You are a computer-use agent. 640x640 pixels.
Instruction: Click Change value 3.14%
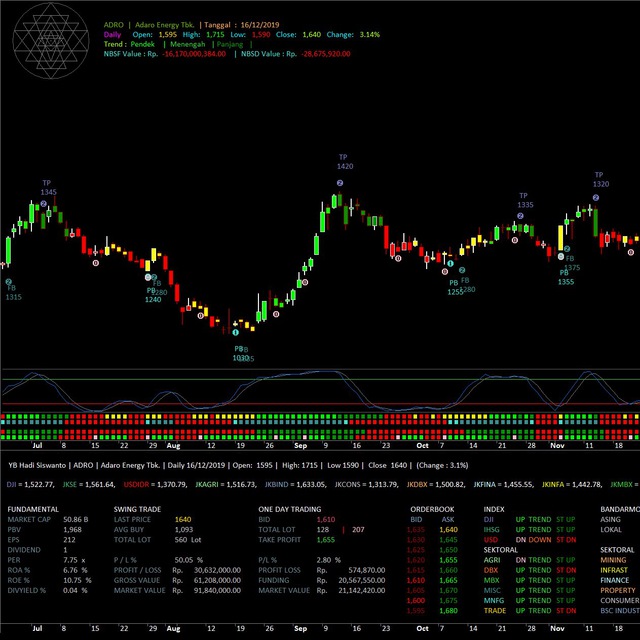click(x=369, y=35)
